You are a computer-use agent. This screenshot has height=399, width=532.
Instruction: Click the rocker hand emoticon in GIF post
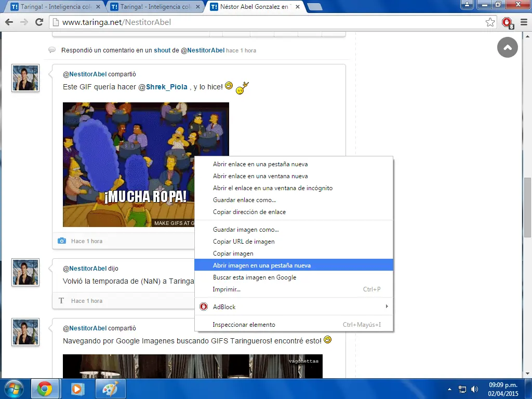click(242, 88)
